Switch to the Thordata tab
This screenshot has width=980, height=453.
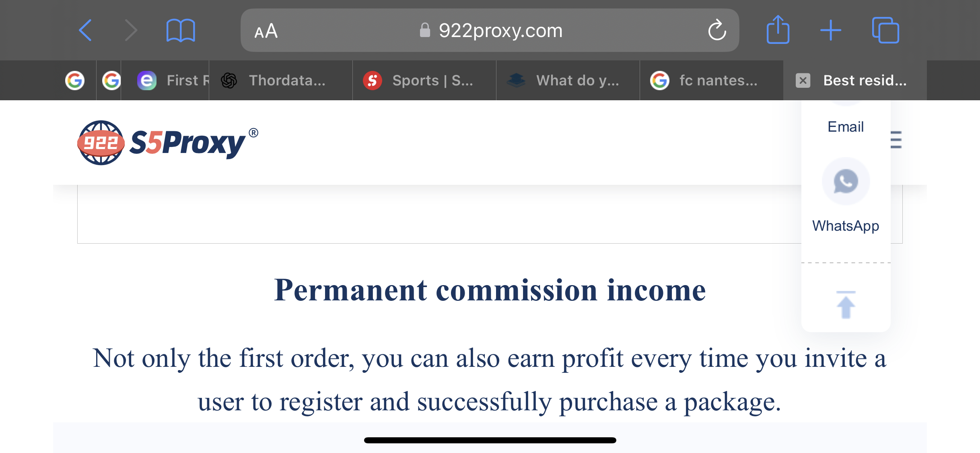pyautogui.click(x=281, y=80)
